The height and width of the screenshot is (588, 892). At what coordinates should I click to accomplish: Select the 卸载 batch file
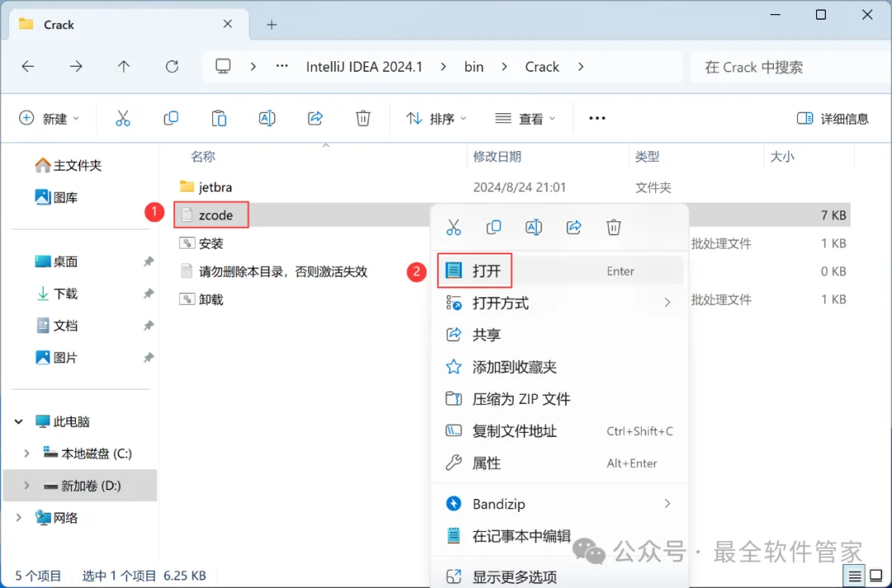(202, 299)
